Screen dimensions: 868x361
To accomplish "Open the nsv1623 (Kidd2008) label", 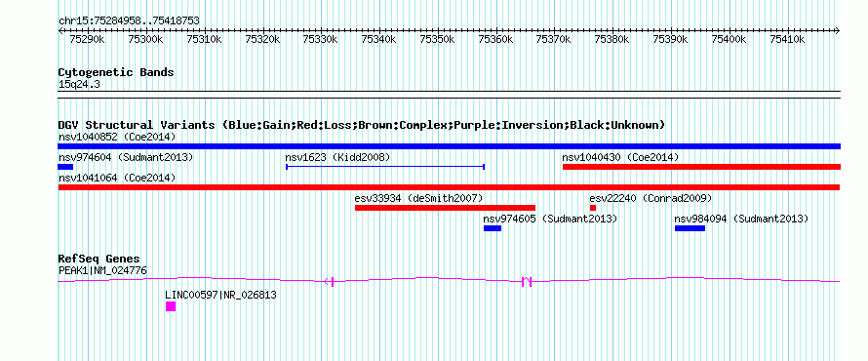I will (x=337, y=157).
